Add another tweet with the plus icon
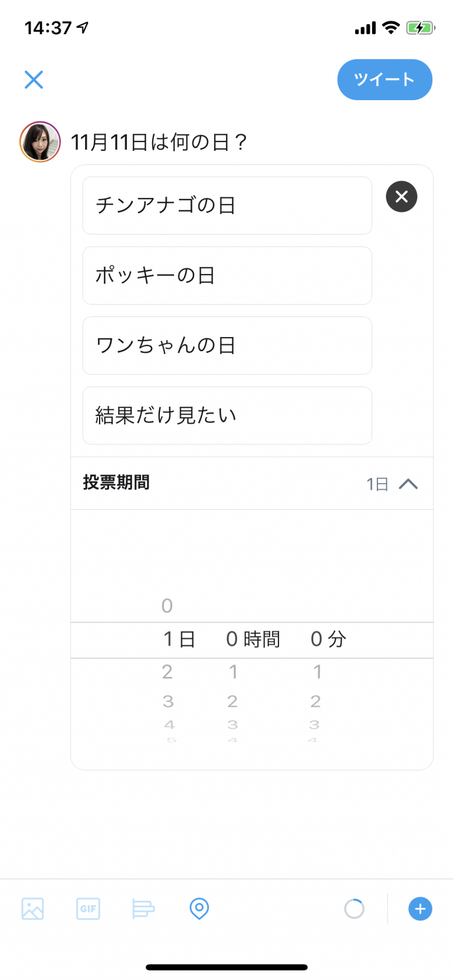Screen dimensions: 453x980 (420, 909)
